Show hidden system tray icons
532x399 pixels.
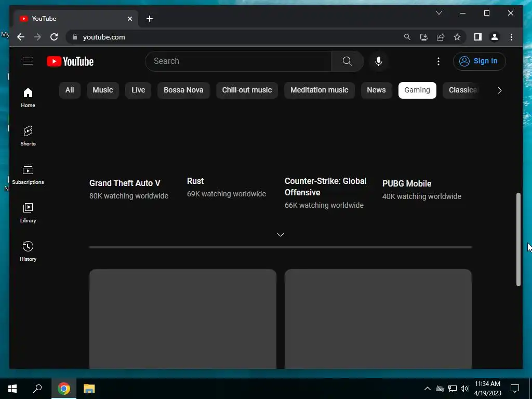pos(428,389)
